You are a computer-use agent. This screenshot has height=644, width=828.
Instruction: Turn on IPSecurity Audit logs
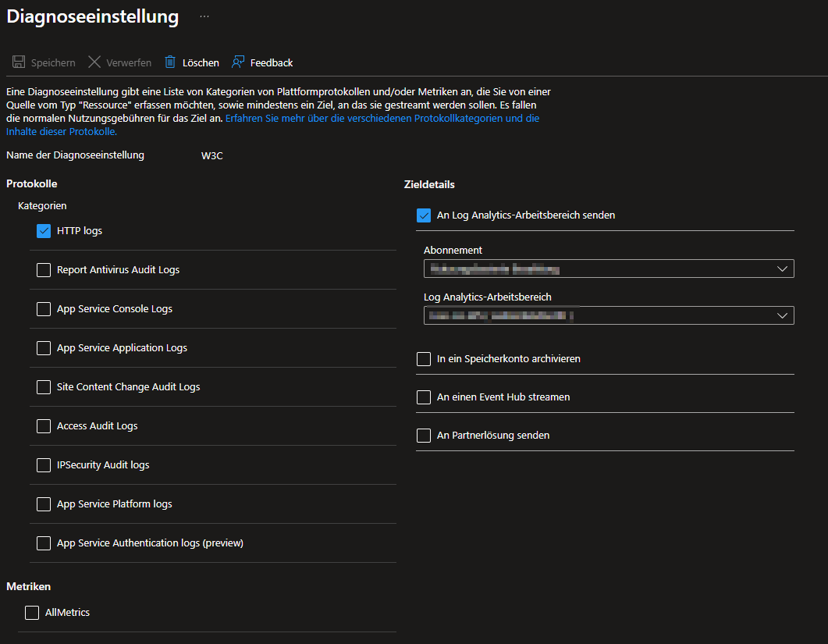[44, 465]
